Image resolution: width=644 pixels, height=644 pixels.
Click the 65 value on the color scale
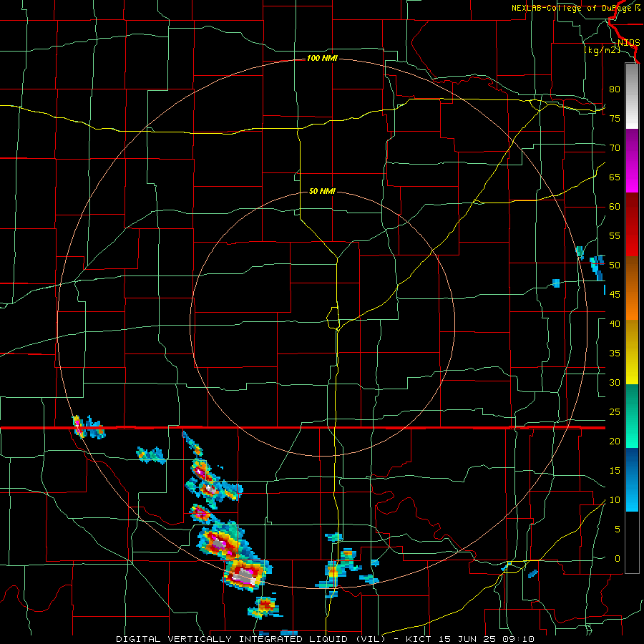[x=615, y=177]
